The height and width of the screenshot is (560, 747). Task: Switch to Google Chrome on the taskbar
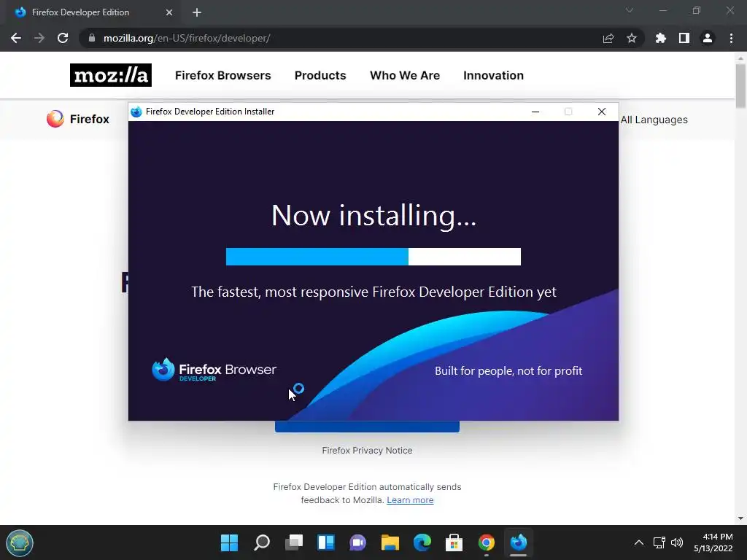pos(487,542)
